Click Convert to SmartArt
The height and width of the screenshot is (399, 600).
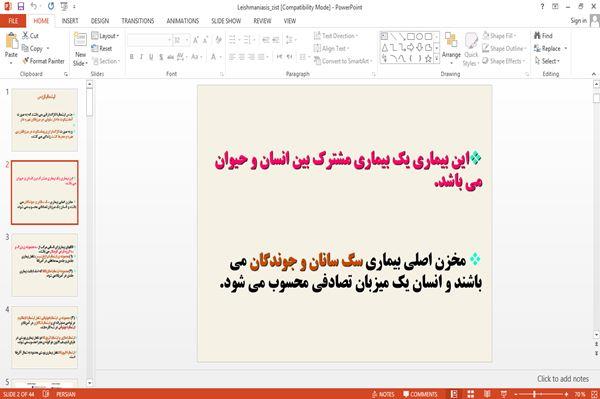(343, 61)
